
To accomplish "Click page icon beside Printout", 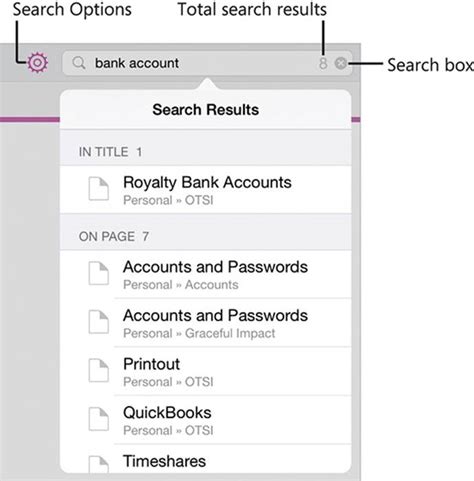I will pyautogui.click(x=99, y=371).
